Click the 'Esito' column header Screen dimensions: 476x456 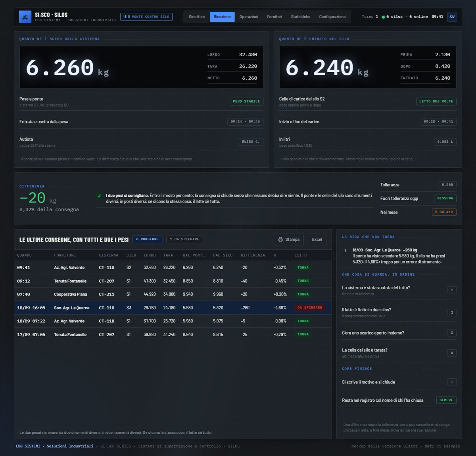point(301,255)
